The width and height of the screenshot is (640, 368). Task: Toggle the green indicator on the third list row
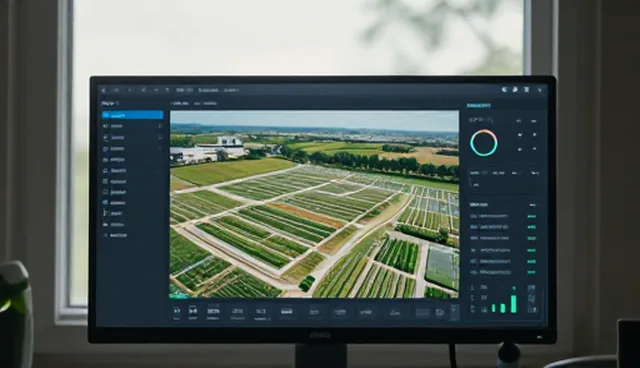[x=531, y=239]
